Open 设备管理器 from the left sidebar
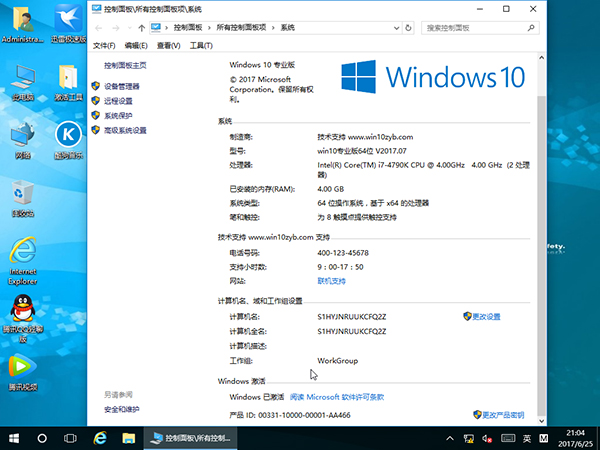 click(x=121, y=87)
